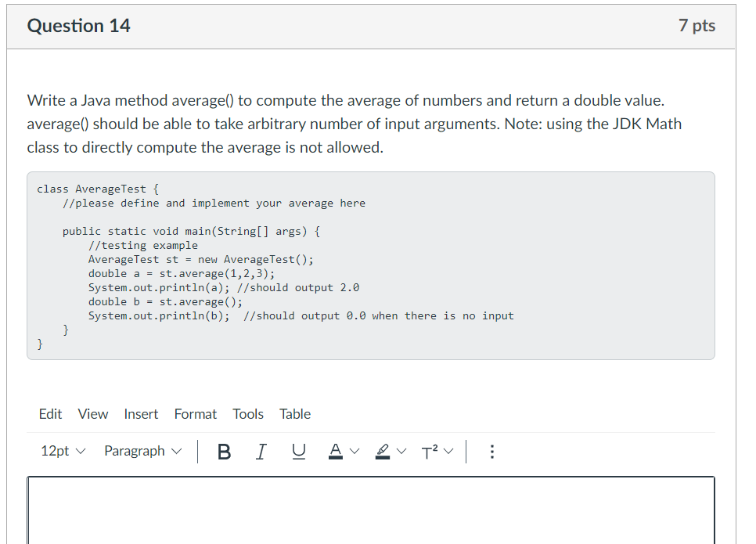
Task: Open the Insert menu
Action: click(x=141, y=414)
